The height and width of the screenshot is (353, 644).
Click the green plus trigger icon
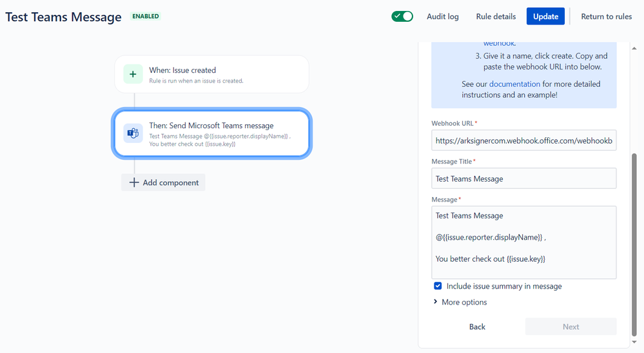(133, 74)
